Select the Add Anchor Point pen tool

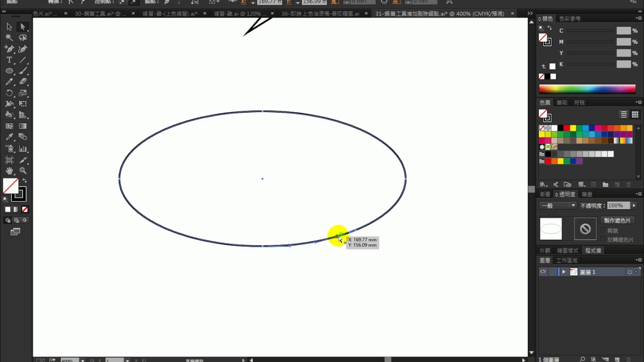[9, 49]
